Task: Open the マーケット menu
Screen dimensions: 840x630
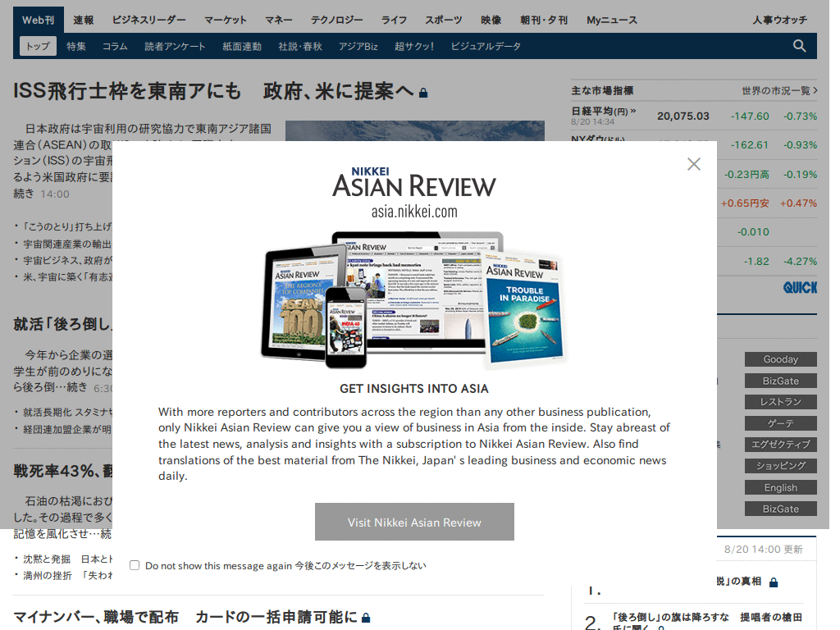Action: [226, 20]
